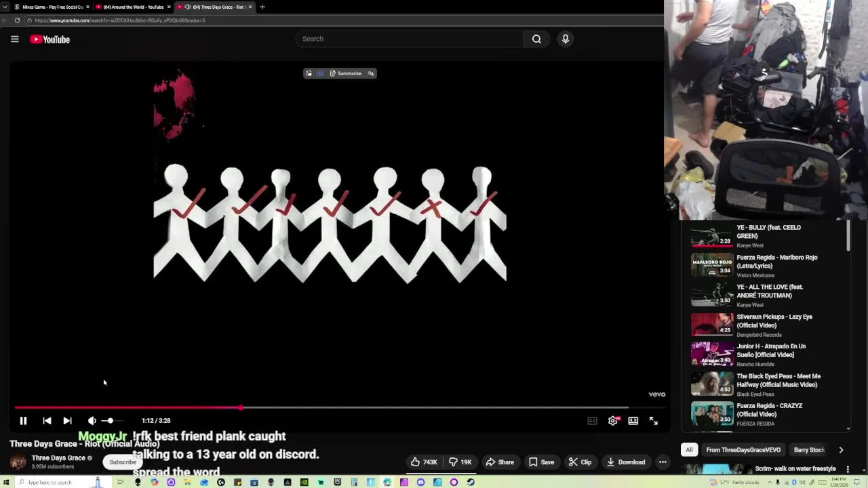The width and height of the screenshot is (868, 488).
Task: Dislike the video (19K)
Action: point(461,462)
